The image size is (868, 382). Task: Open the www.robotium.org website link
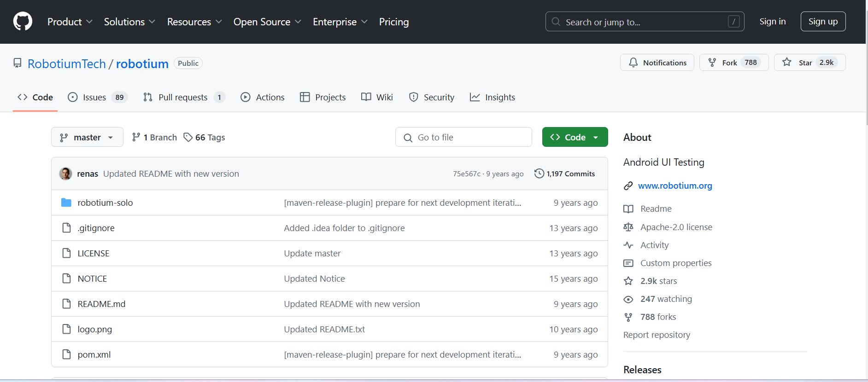click(x=674, y=185)
